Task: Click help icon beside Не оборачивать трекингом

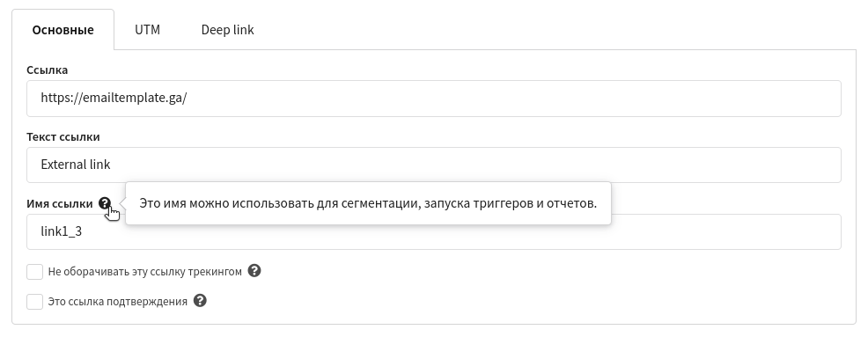Action: [x=254, y=271]
